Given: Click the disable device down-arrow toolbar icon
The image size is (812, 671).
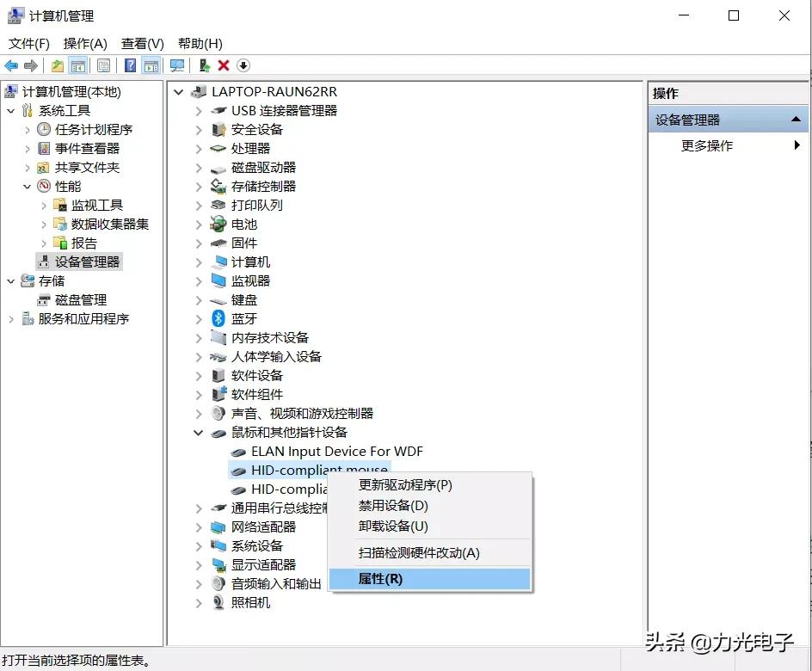Looking at the screenshot, I should tap(243, 65).
